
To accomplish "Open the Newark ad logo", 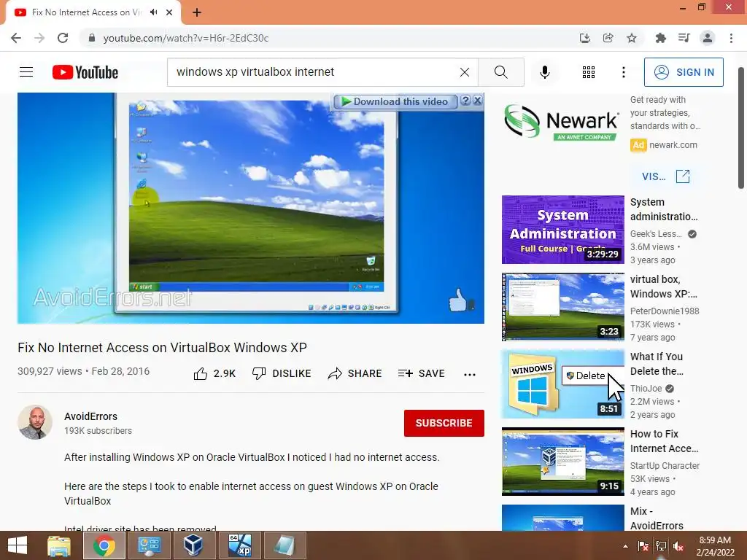I will [562, 122].
